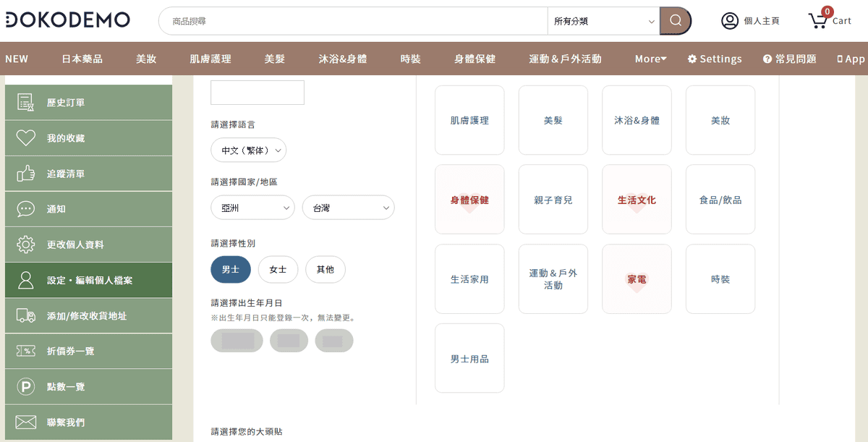Go to 添加/修改收貨地址 page

(x=87, y=315)
